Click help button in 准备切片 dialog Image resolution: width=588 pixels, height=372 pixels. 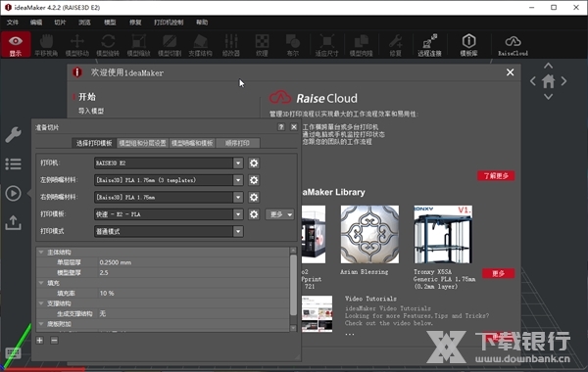(x=281, y=127)
